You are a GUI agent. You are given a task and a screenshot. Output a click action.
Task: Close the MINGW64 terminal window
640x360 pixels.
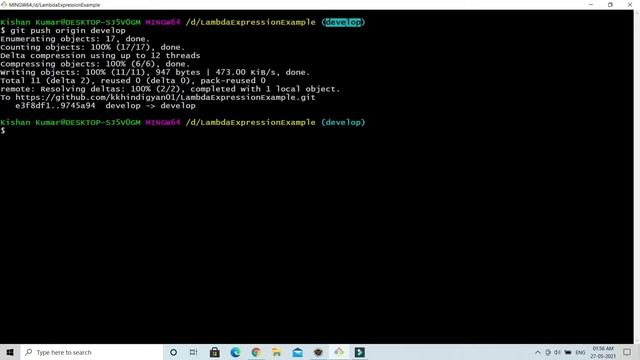[630, 4]
